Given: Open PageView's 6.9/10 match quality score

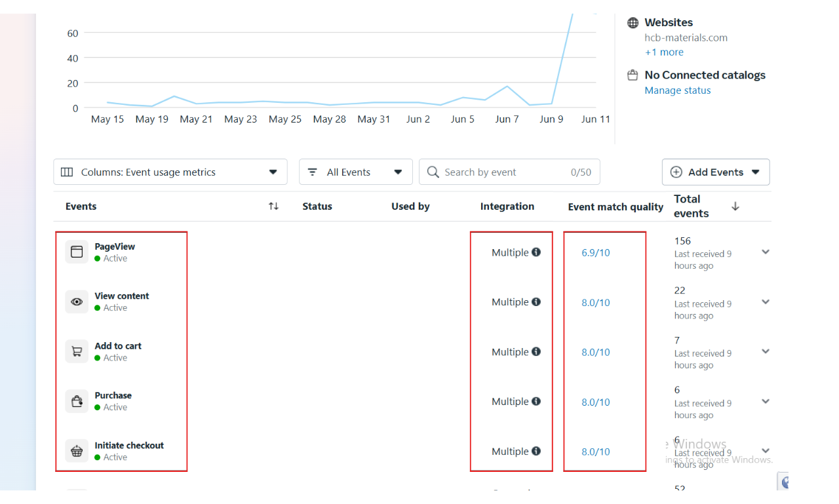Looking at the screenshot, I should (595, 253).
